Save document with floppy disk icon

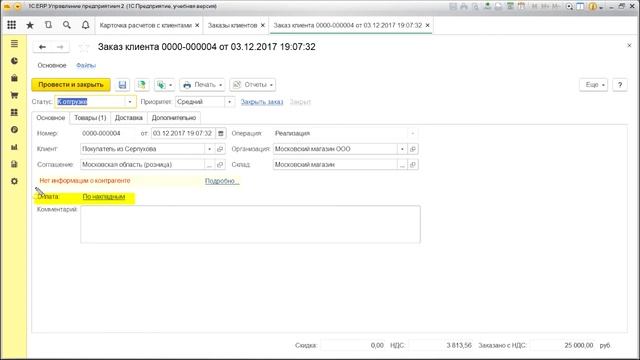(x=122, y=85)
